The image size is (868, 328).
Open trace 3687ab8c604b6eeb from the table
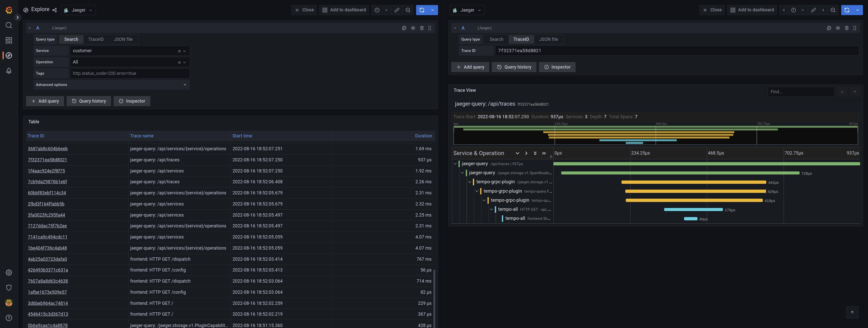tap(47, 148)
